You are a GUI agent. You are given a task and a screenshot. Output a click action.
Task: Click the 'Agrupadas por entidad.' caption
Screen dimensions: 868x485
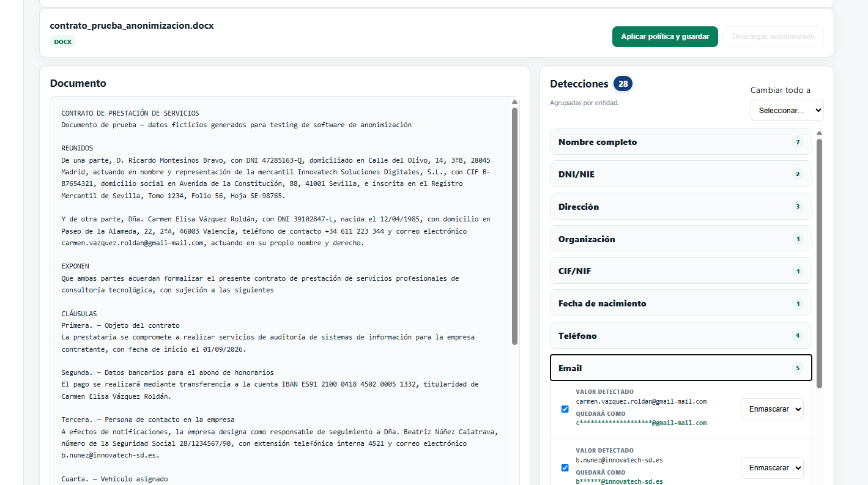(x=584, y=103)
